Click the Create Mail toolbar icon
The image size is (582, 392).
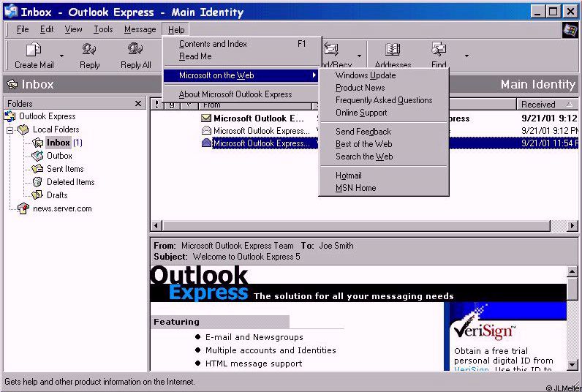click(34, 50)
